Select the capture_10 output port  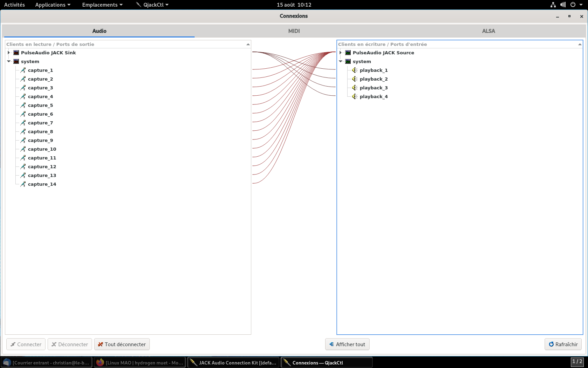pos(42,149)
